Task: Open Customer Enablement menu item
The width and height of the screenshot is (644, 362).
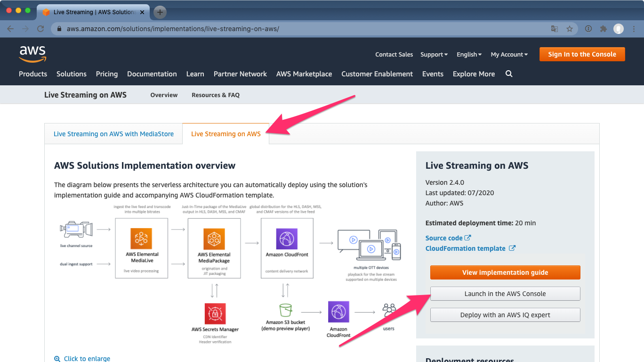Action: [377, 74]
